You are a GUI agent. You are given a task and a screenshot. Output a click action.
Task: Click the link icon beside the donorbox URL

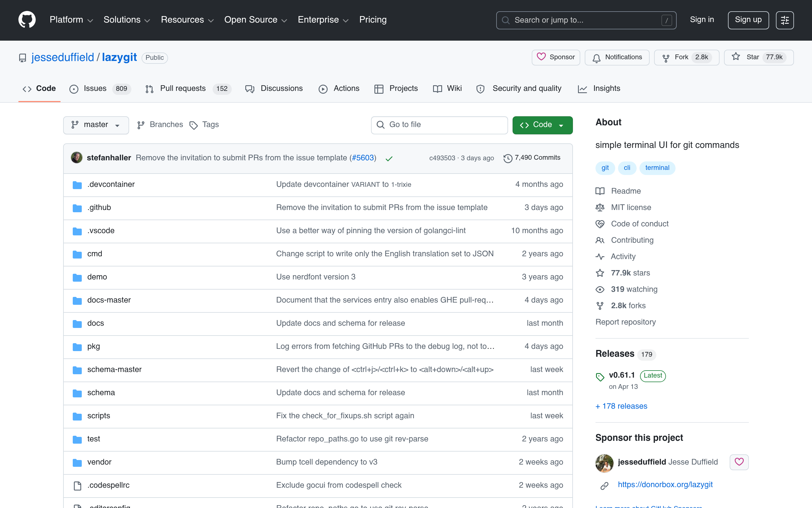pyautogui.click(x=604, y=485)
